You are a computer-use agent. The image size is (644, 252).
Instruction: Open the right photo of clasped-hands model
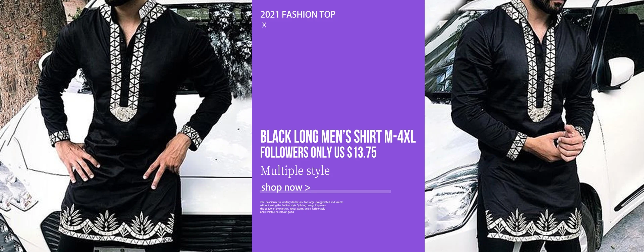click(534, 126)
